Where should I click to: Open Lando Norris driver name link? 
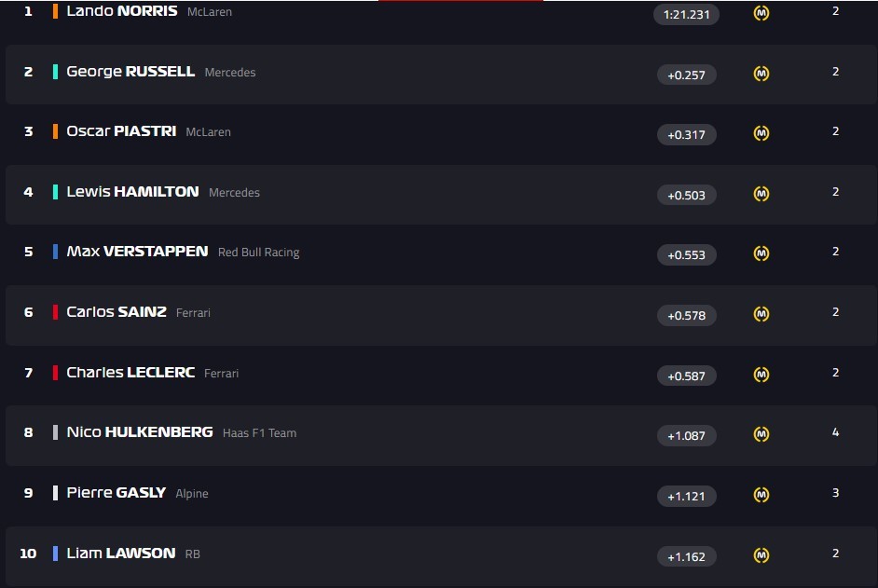(122, 11)
